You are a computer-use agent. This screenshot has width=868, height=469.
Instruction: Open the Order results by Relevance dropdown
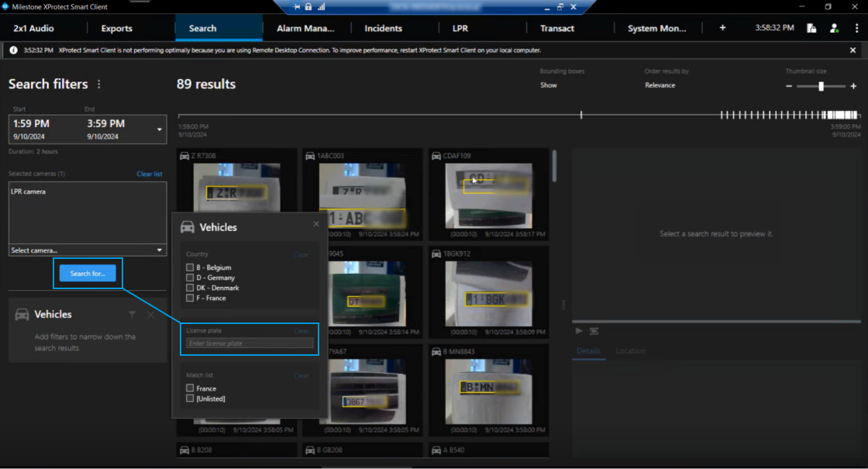(660, 85)
